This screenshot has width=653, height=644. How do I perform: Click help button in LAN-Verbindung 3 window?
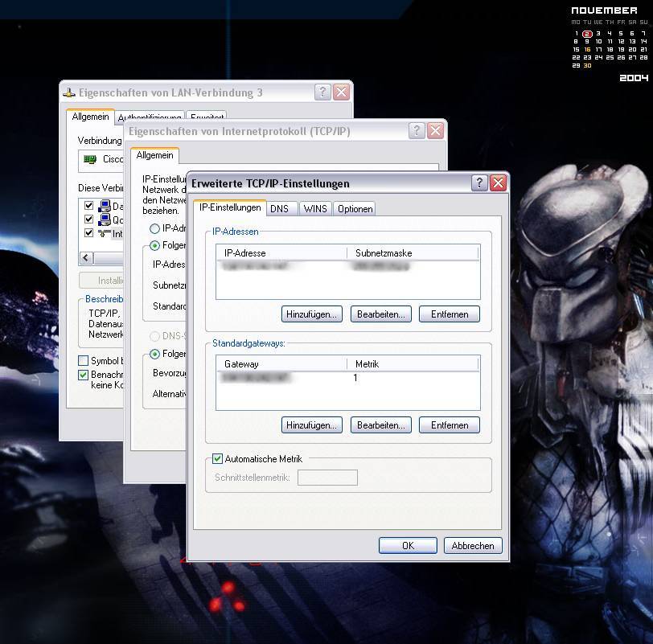pos(322,92)
